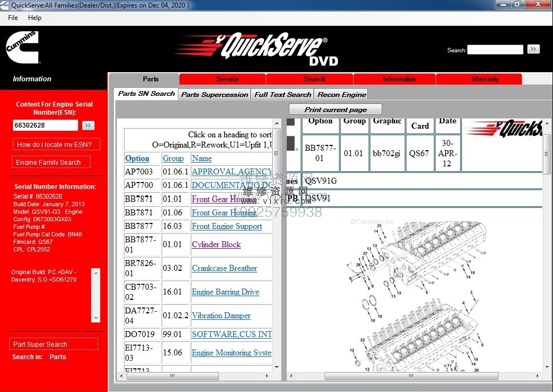Click the Original Build box scroll up arrow

coord(95,272)
